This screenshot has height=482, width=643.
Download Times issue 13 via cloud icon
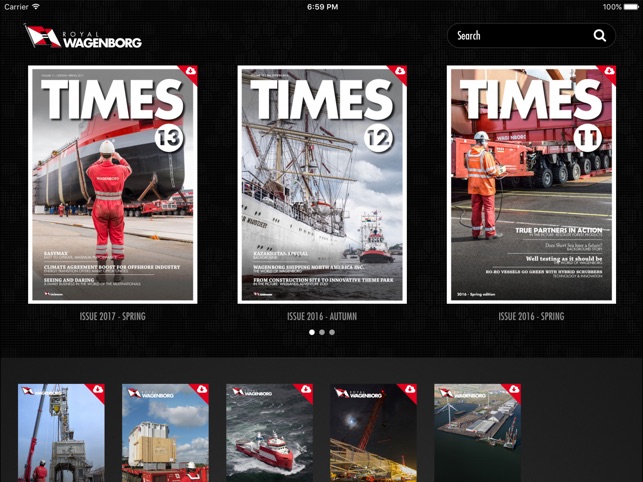[x=191, y=71]
